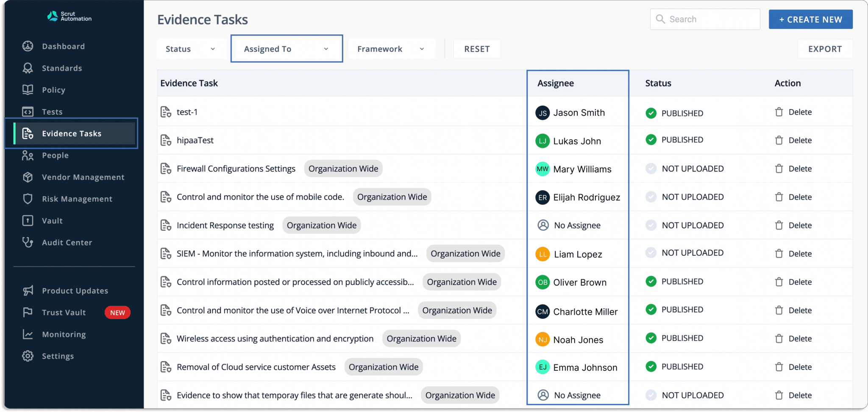Delete the temporary files evidence task

coord(793,395)
